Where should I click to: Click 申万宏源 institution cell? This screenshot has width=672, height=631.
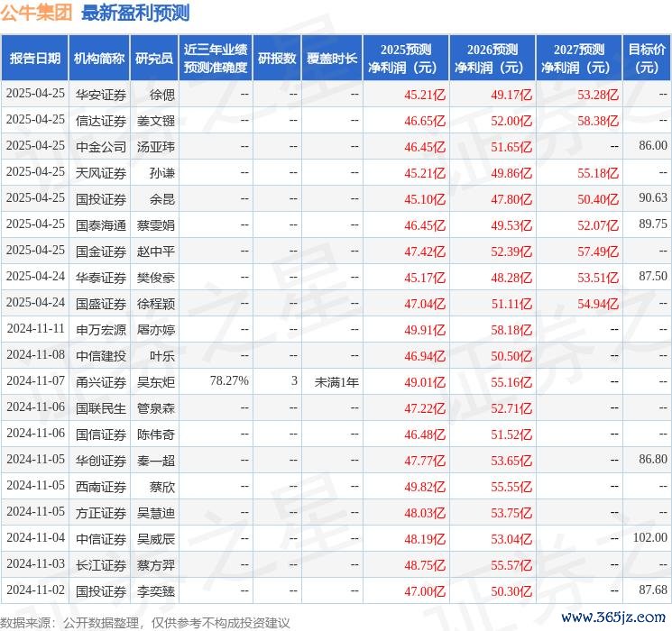click(101, 330)
